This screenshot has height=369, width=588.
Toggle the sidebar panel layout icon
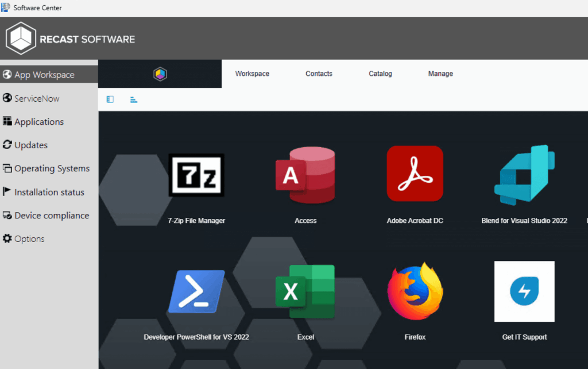click(x=110, y=99)
